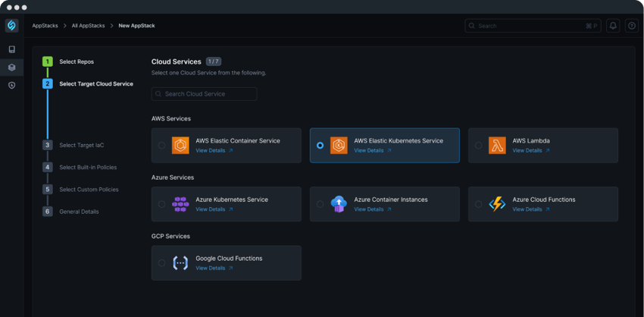Screen dimensions: 644x317
Task: Click the Azure Kubernetes Service purple icon
Action: 180,204
